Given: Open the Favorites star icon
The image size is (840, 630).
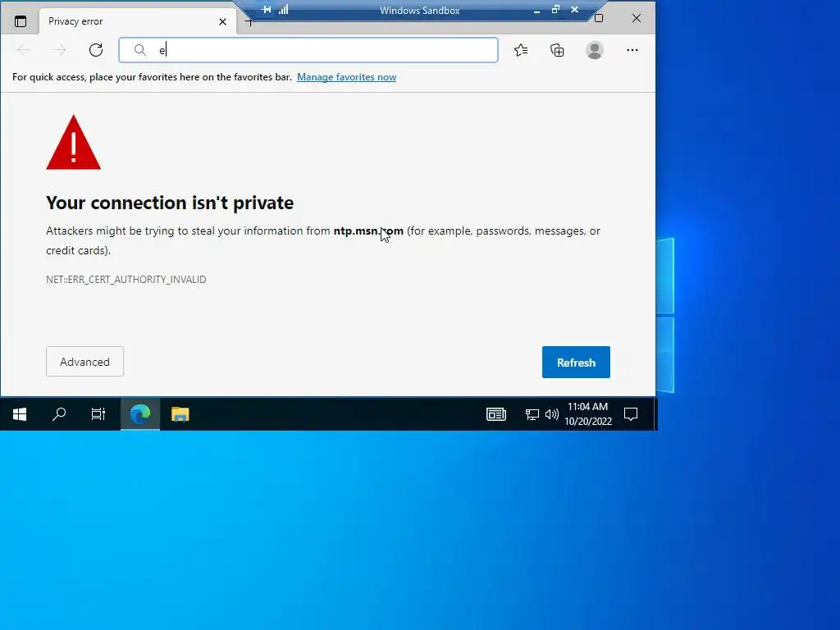Looking at the screenshot, I should [x=521, y=50].
